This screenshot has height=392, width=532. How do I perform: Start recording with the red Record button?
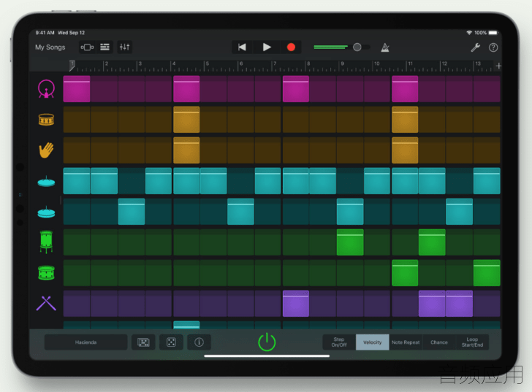click(x=291, y=47)
